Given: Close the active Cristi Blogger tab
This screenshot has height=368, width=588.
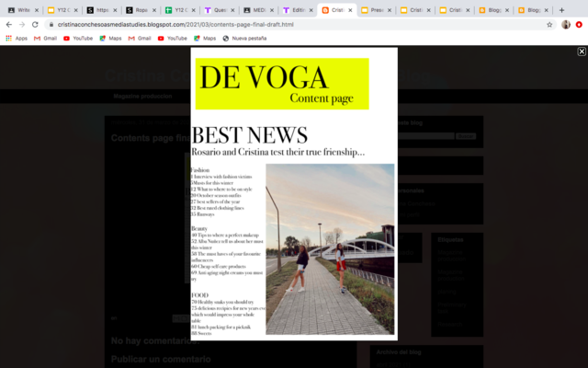Looking at the screenshot, I should click(x=350, y=10).
